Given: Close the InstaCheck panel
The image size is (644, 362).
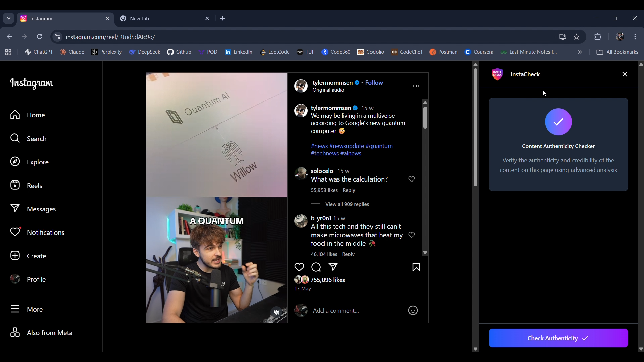Looking at the screenshot, I should pos(625,74).
